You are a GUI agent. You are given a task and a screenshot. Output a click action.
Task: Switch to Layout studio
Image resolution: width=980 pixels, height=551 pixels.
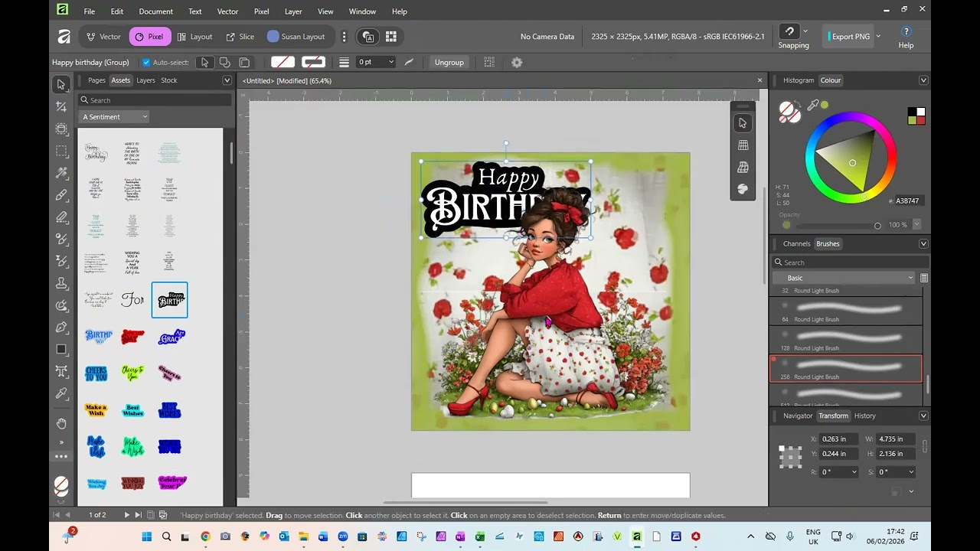click(x=194, y=37)
